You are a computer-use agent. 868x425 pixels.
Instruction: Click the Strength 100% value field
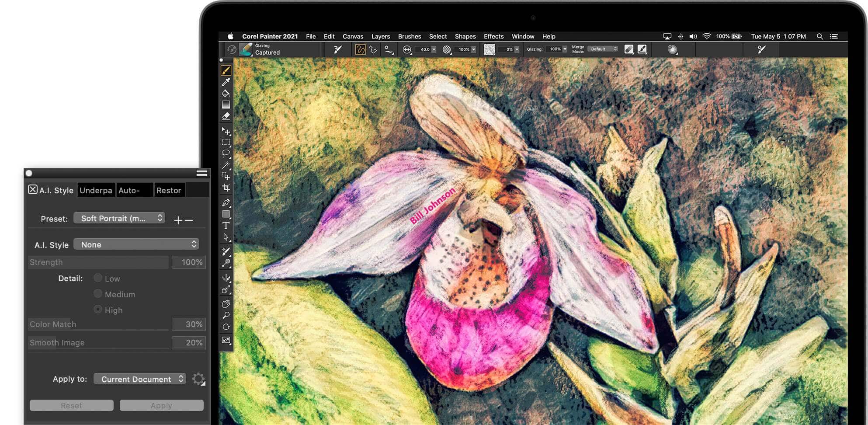point(188,262)
